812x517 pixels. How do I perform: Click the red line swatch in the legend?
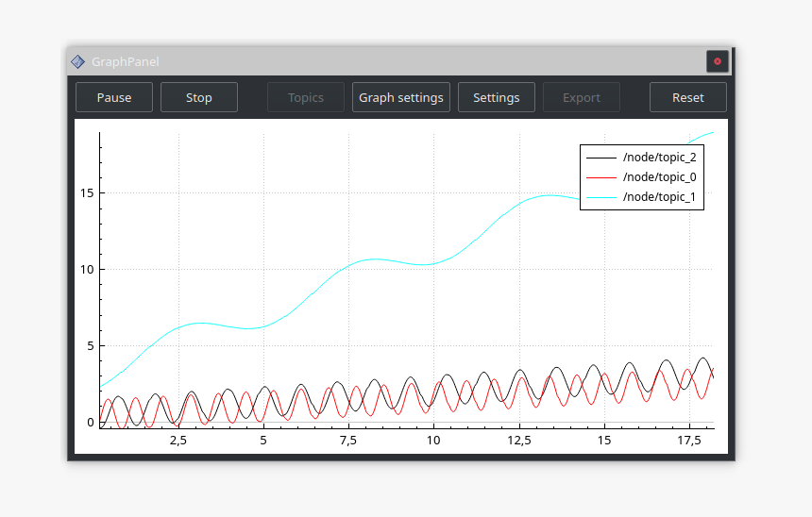601,177
